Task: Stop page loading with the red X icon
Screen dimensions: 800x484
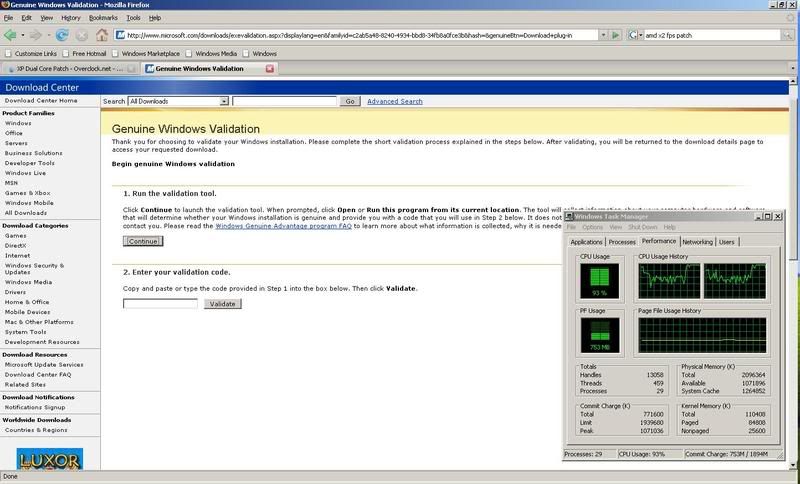Action: click(x=81, y=35)
